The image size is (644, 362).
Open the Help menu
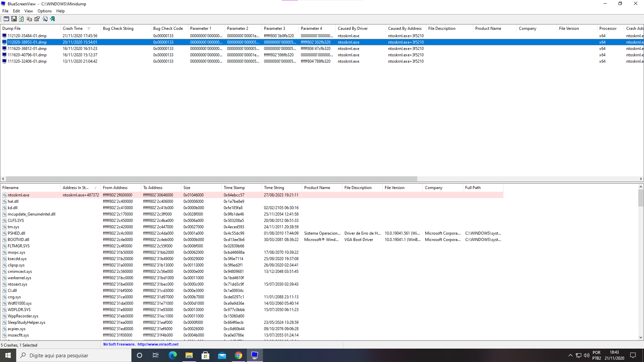click(60, 11)
